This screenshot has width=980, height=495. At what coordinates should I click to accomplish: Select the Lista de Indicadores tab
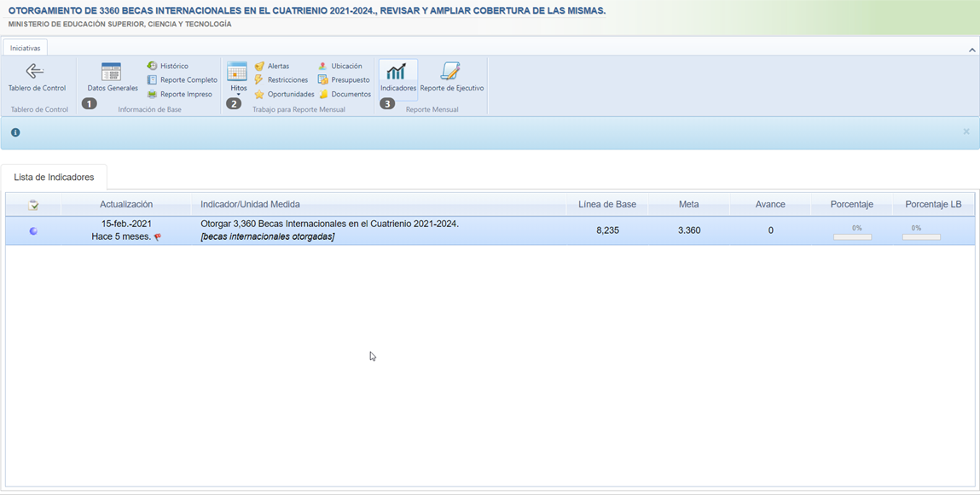54,177
